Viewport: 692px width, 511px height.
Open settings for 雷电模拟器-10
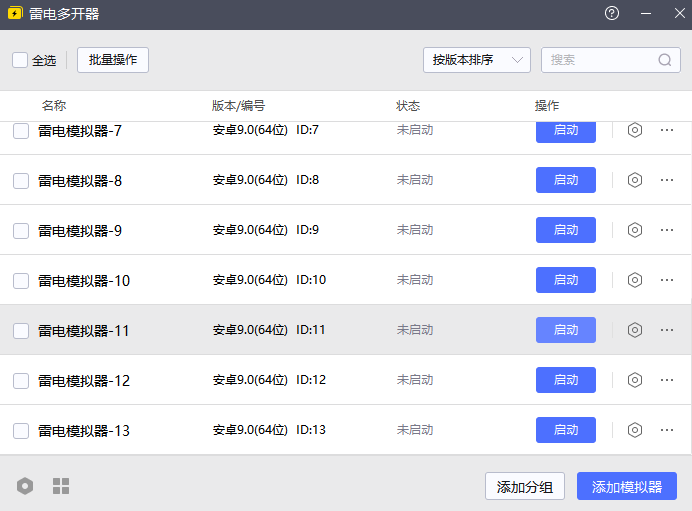pyautogui.click(x=634, y=280)
